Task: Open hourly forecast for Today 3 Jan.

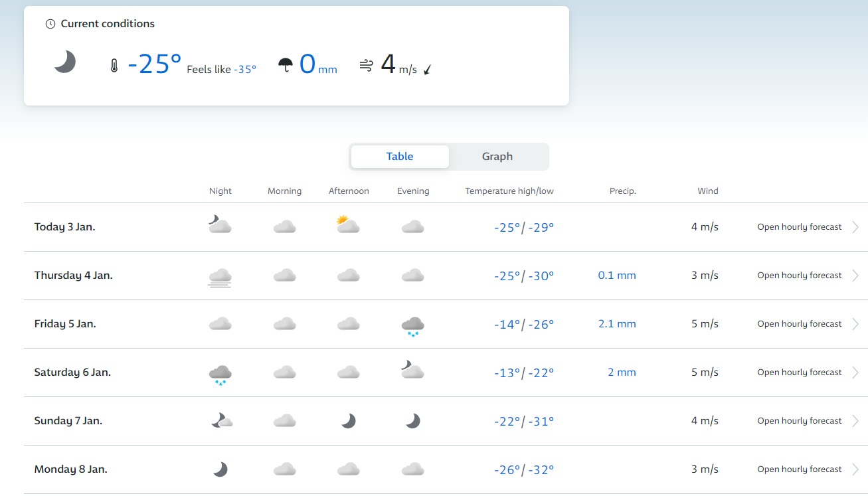Action: click(800, 227)
